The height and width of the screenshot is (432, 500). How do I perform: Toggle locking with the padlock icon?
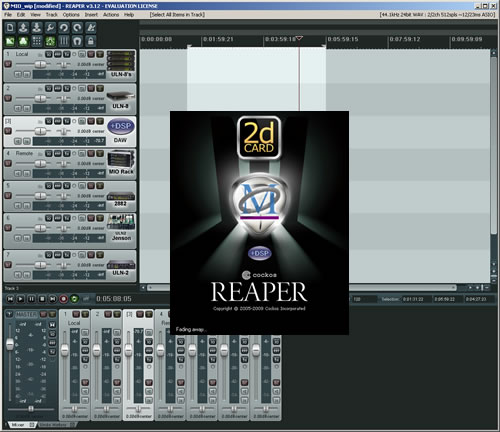point(91,41)
